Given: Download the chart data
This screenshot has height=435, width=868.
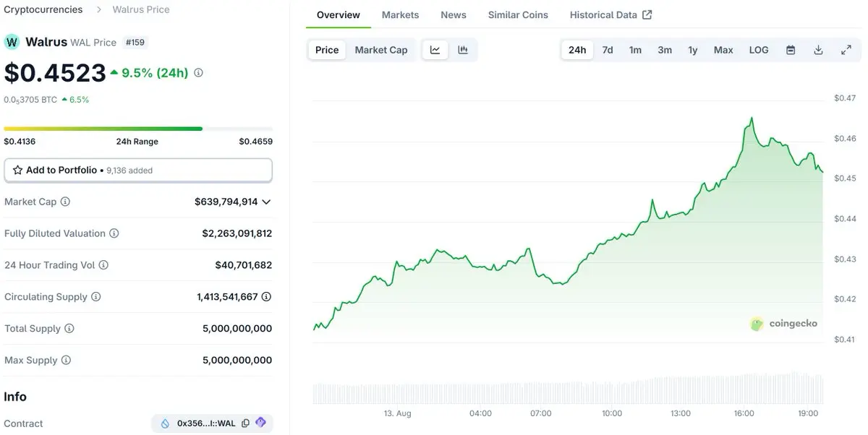Looking at the screenshot, I should 818,50.
